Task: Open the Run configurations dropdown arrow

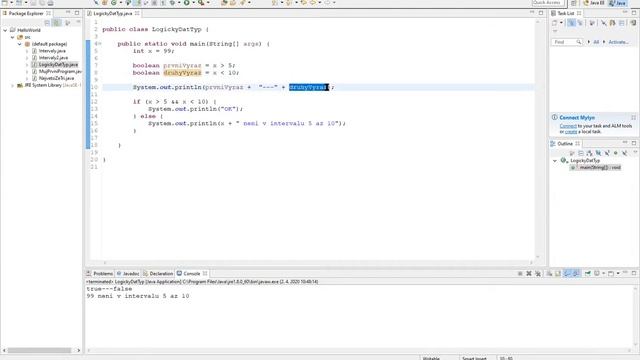Action: point(193,3)
